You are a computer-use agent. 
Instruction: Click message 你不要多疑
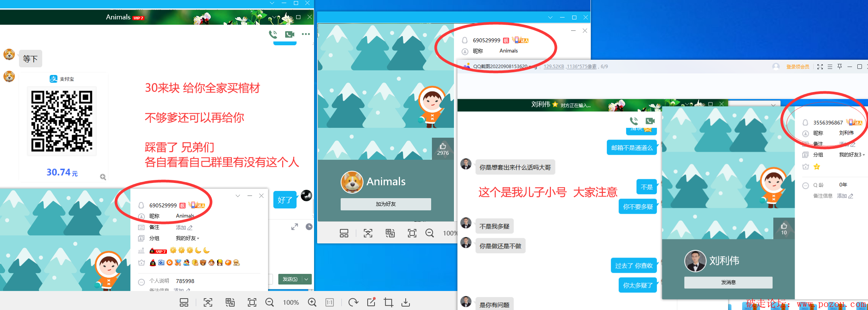(x=638, y=207)
